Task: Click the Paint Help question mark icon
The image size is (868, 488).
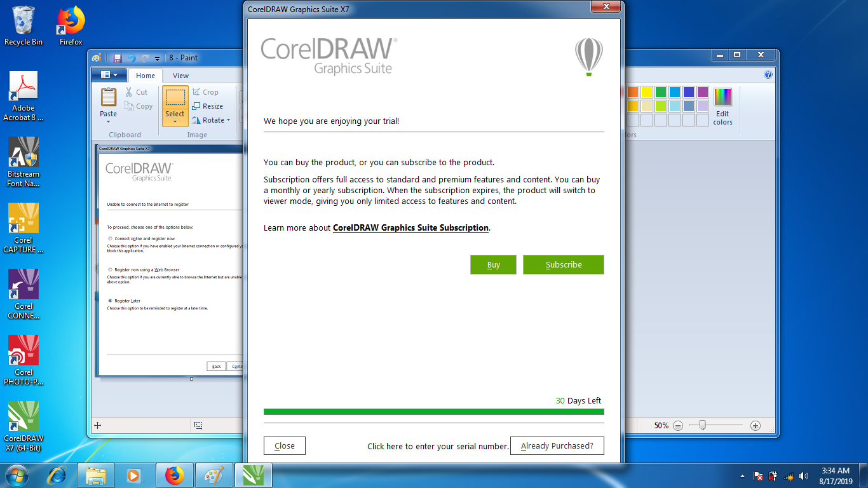Action: pyautogui.click(x=768, y=75)
